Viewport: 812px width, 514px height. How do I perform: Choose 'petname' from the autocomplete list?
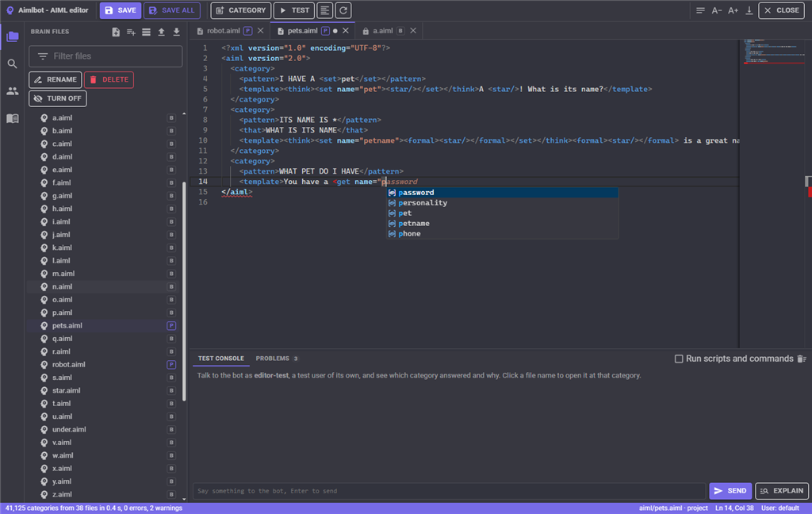click(x=502, y=224)
